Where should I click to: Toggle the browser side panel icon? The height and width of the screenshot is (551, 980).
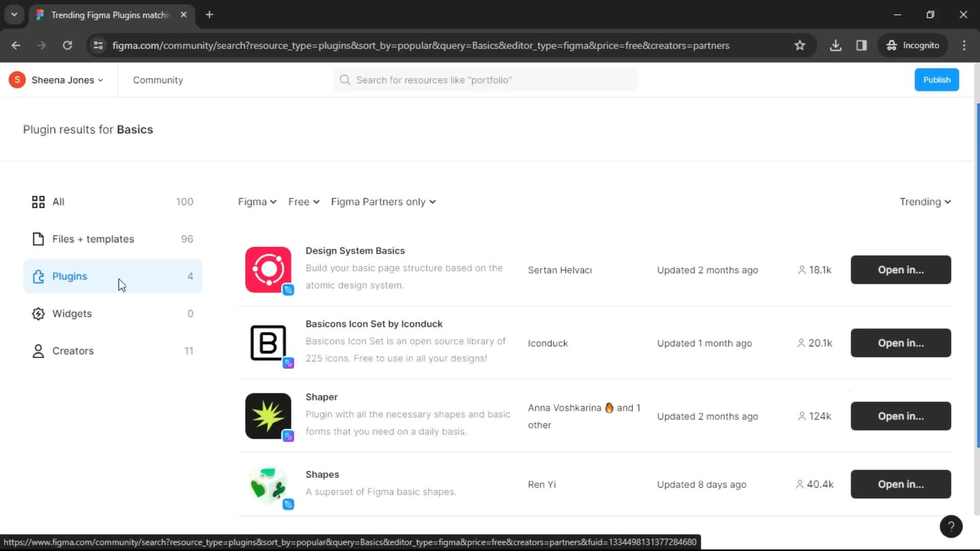point(862,45)
